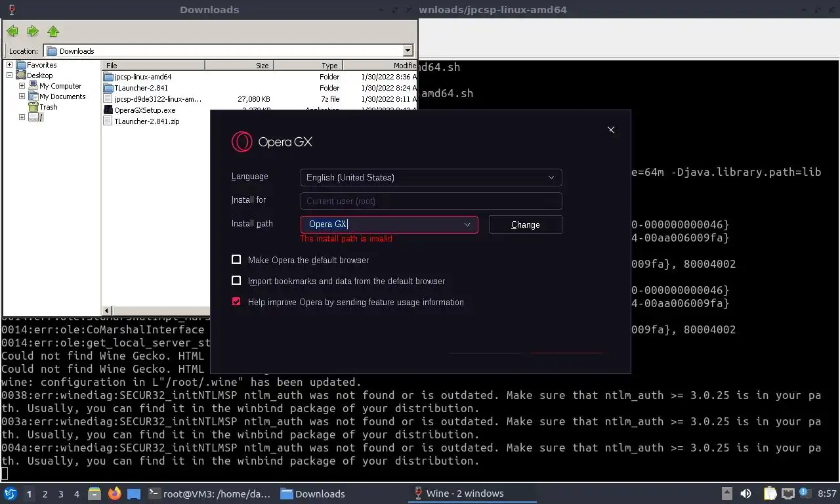Screen dimensions: 840x504
Task: Click the TLauncher-2.841 folder icon
Action: (109, 88)
